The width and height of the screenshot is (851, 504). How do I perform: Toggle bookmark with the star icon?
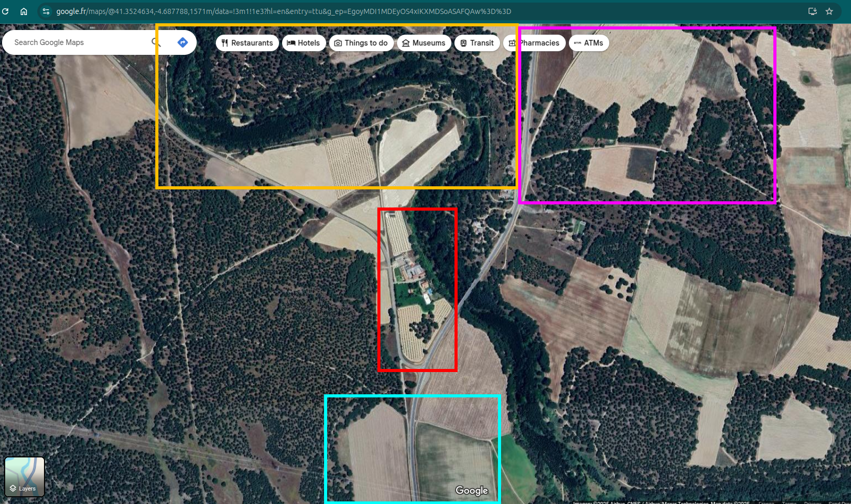coord(829,11)
